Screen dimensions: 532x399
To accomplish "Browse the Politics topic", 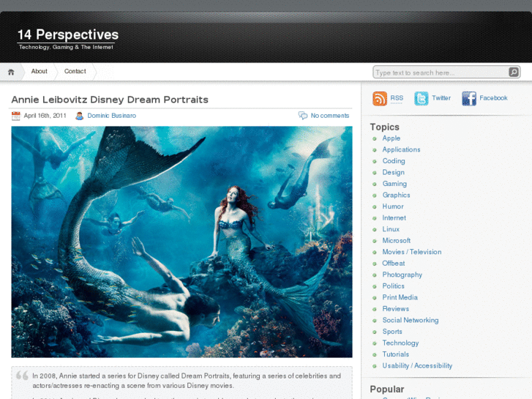I will [393, 286].
